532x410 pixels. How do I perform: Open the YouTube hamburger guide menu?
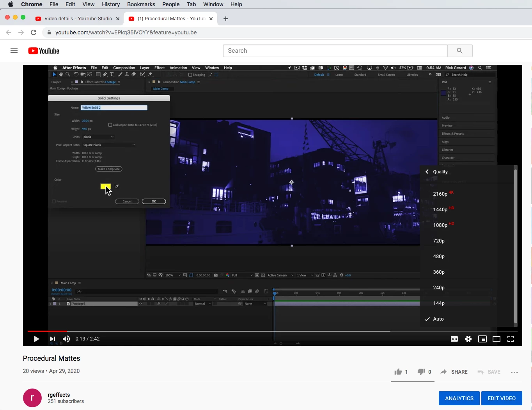[14, 51]
